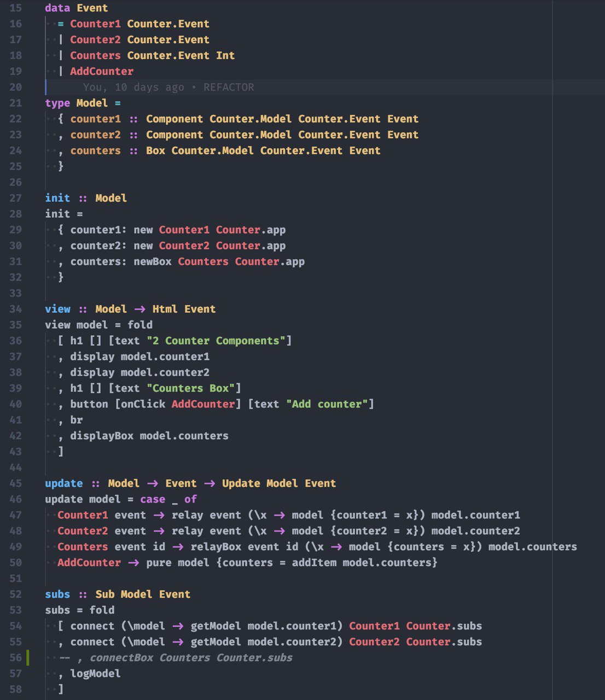Click line number 15 in the gutter
The image size is (605, 700).
(16, 8)
